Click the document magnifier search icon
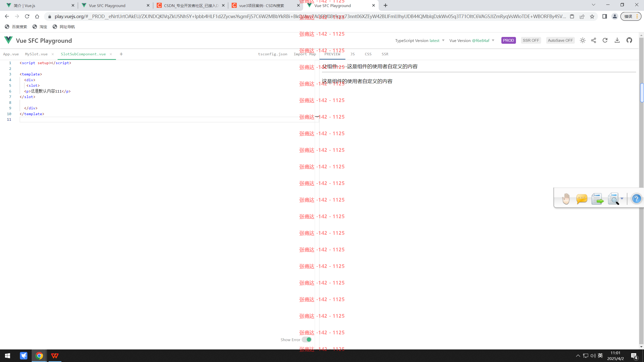Screen dimensions: 644x362 tap(613, 199)
